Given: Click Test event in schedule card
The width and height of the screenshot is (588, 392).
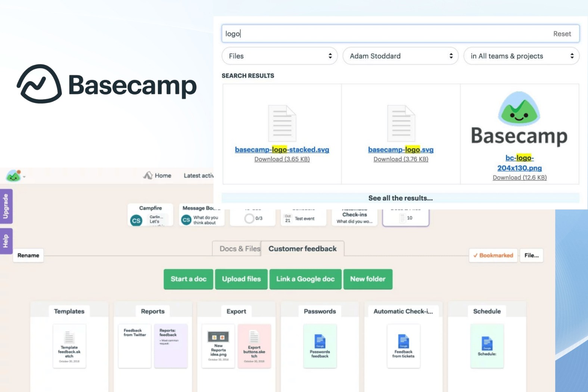Looking at the screenshot, I should (305, 218).
